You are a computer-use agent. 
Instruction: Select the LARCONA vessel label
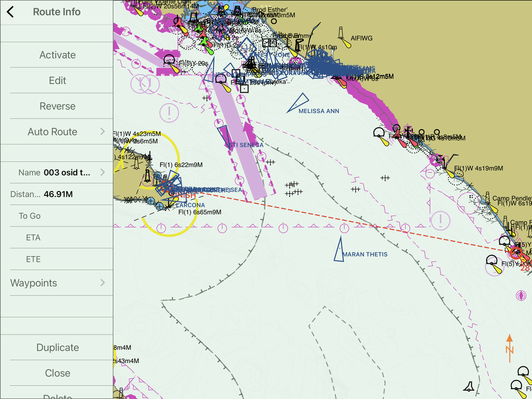(190, 205)
